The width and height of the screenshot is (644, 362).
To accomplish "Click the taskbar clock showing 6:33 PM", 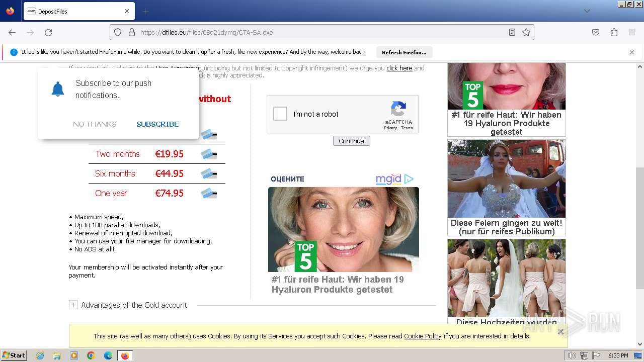I will 618,355.
